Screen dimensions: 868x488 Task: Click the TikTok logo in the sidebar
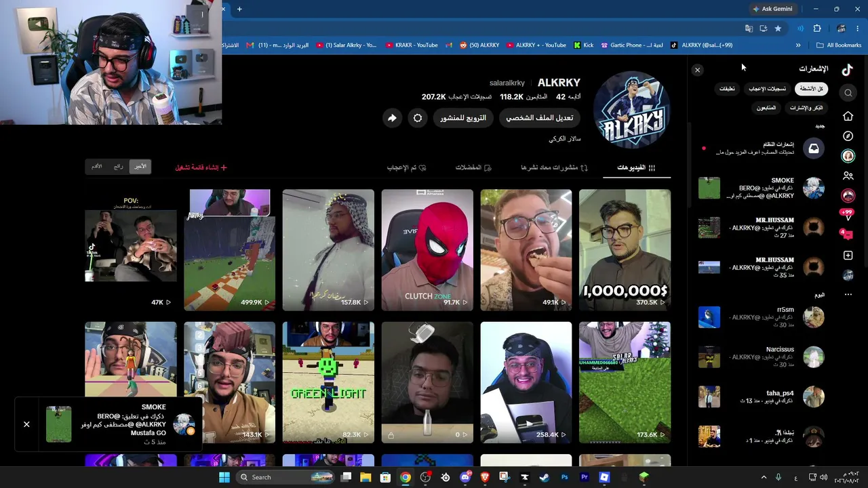pos(847,69)
